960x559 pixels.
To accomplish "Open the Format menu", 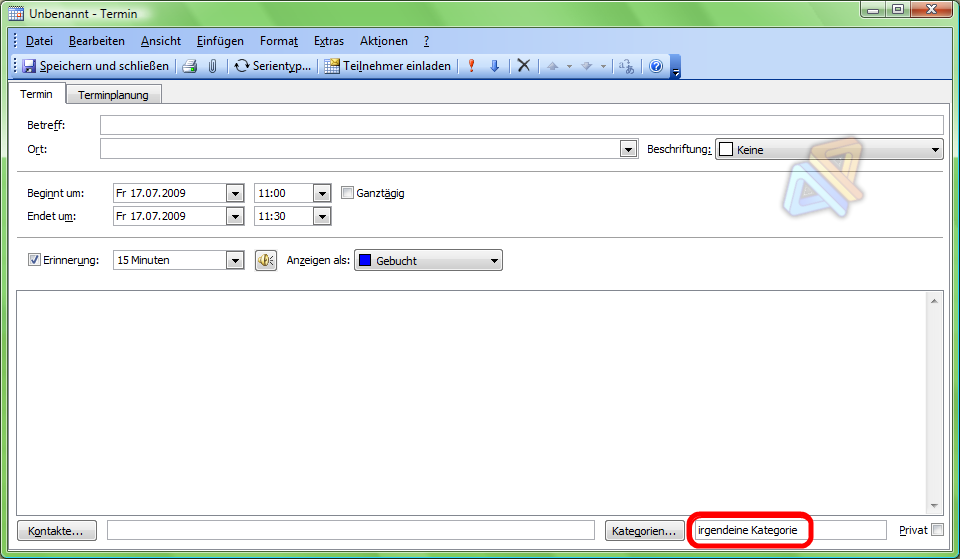I will [x=279, y=41].
